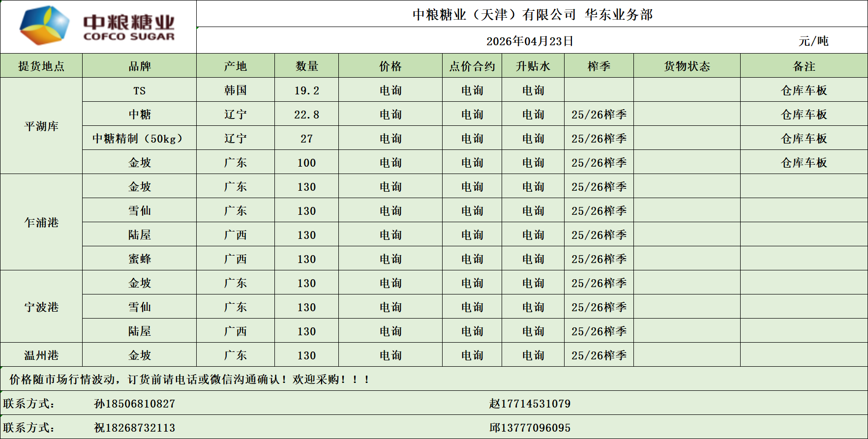Click the 数量 column header
Viewport: 868px width, 439px height.
pos(307,66)
